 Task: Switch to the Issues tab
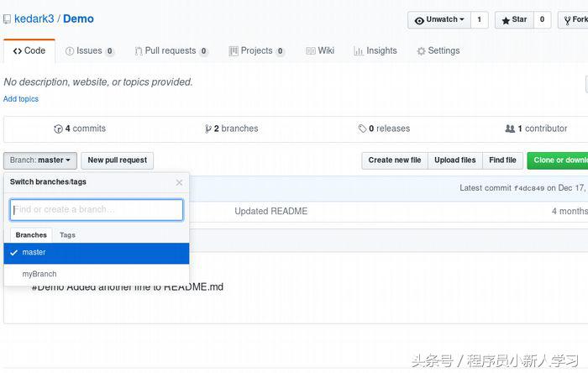89,50
